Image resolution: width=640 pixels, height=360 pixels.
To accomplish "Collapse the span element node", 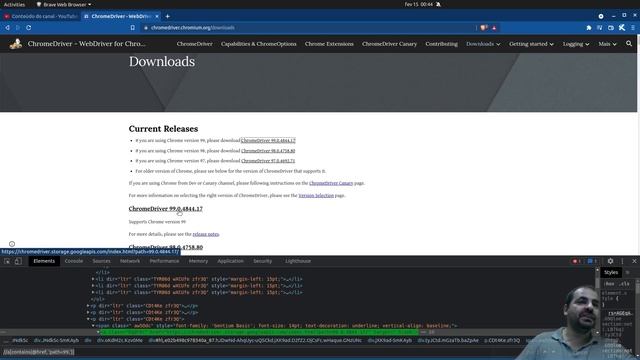I will pyautogui.click(x=93, y=326).
